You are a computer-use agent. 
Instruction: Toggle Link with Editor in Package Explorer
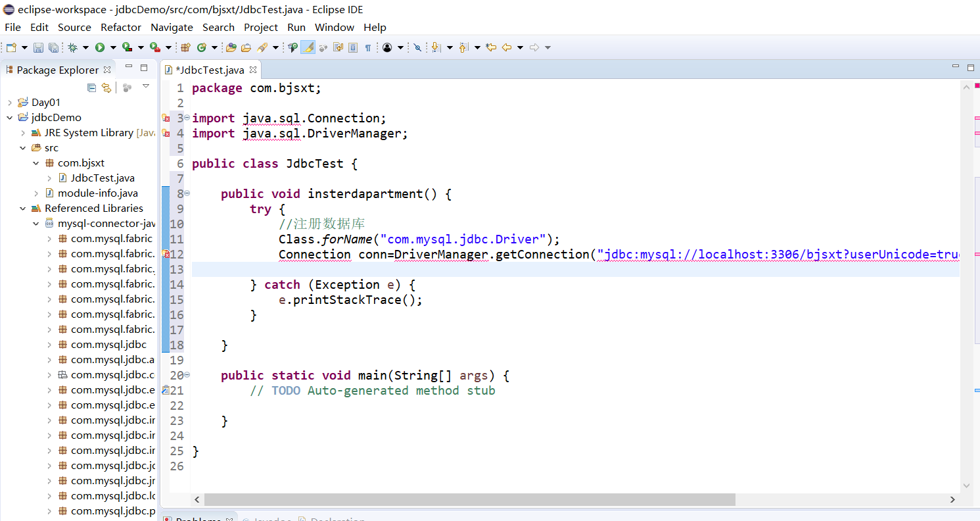[x=106, y=87]
